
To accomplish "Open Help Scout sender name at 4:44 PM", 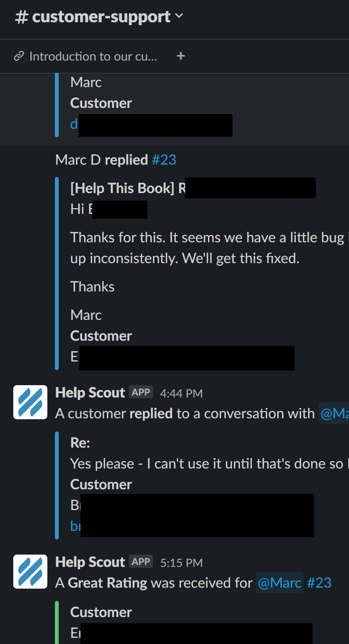I will pyautogui.click(x=90, y=393).
